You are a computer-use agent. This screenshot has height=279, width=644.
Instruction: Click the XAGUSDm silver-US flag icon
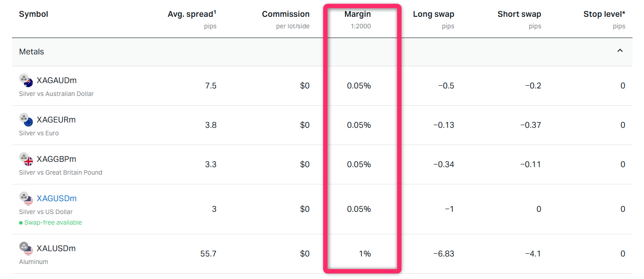(x=26, y=199)
